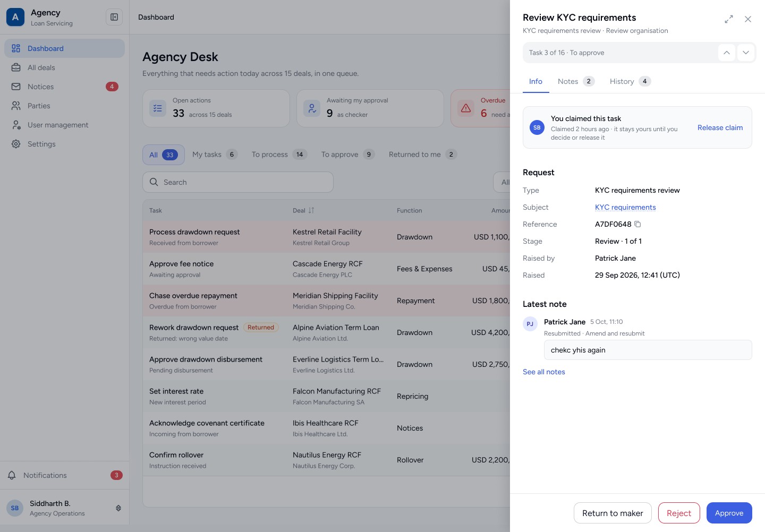Click the Open actions checklist icon
Screen dimensions: 765x532
pyautogui.click(x=158, y=108)
